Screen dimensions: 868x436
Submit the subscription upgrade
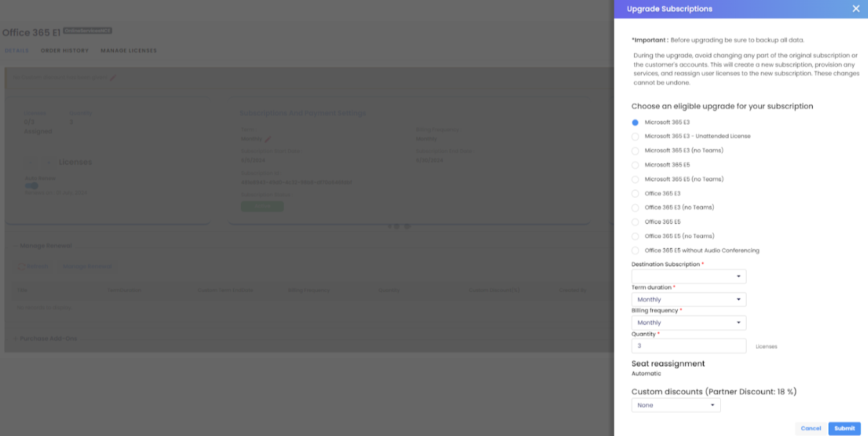coord(844,428)
